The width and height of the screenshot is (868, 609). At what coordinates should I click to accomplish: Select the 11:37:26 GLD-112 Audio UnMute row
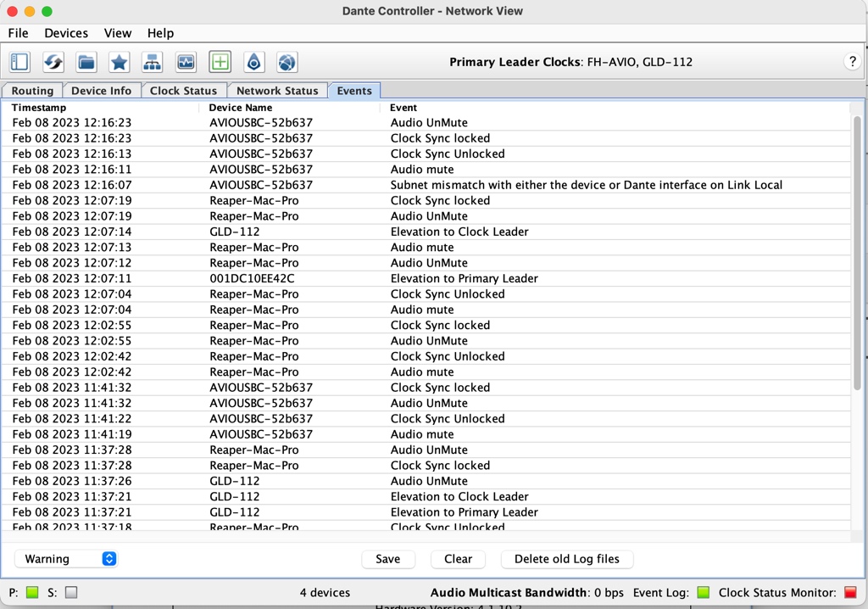click(426, 481)
